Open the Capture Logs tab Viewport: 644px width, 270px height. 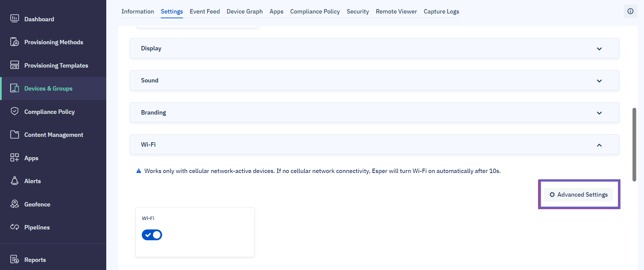(x=441, y=11)
